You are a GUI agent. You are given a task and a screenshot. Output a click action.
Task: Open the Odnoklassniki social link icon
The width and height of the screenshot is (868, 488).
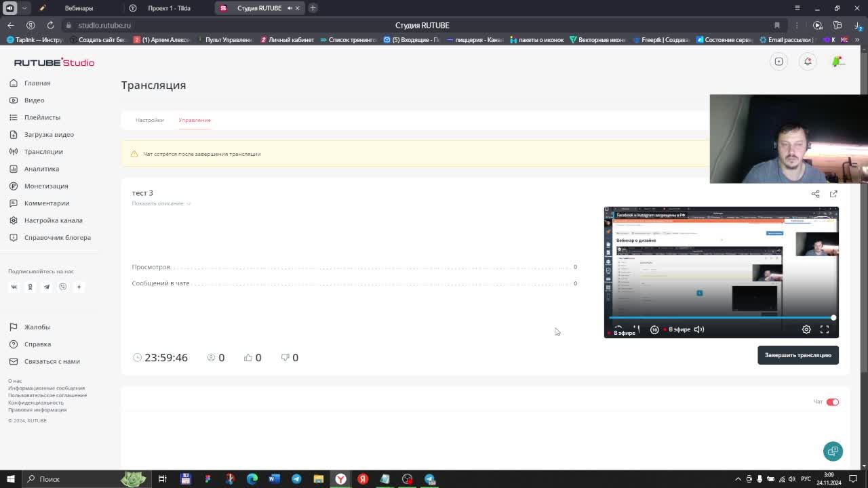click(x=30, y=287)
